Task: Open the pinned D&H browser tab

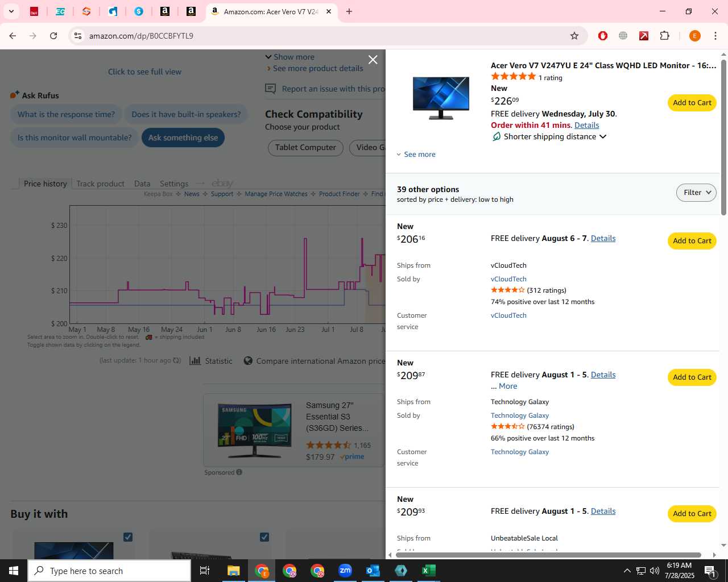Action: [34, 11]
